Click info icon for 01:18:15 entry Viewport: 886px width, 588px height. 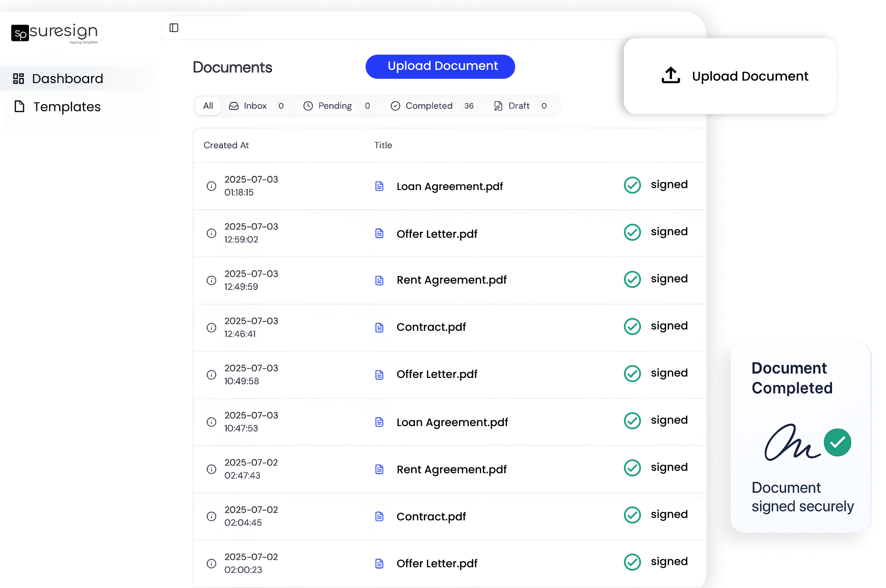[x=211, y=186]
